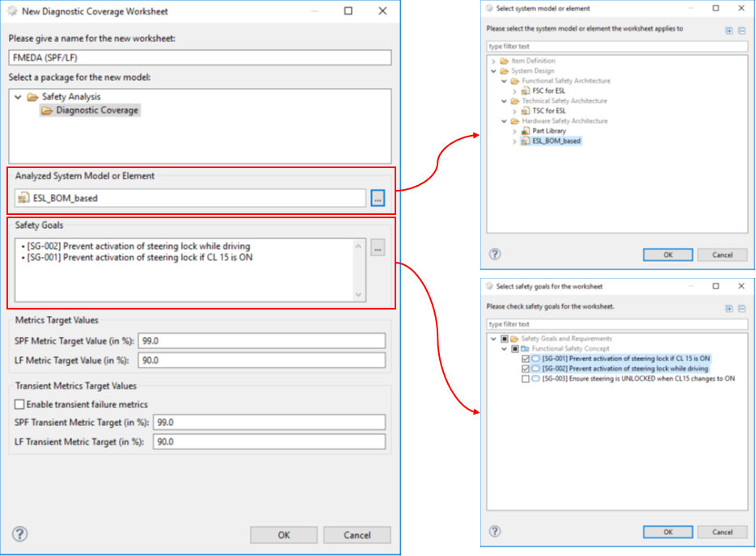The width and height of the screenshot is (756, 556).
Task: Click help icon in Select system model dialog
Action: 495,255
